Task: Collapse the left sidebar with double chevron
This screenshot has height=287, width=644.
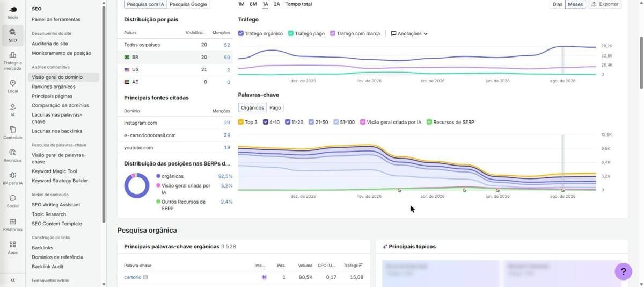Action: (12, 280)
